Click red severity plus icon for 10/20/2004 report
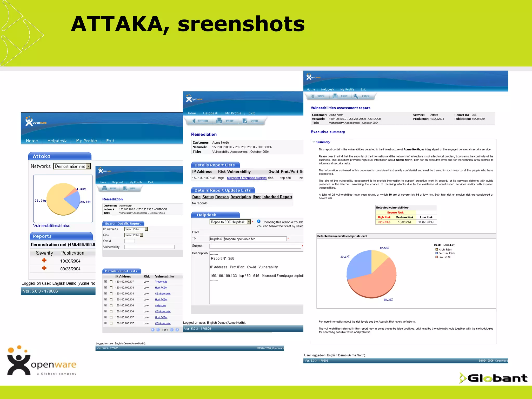 (44, 260)
